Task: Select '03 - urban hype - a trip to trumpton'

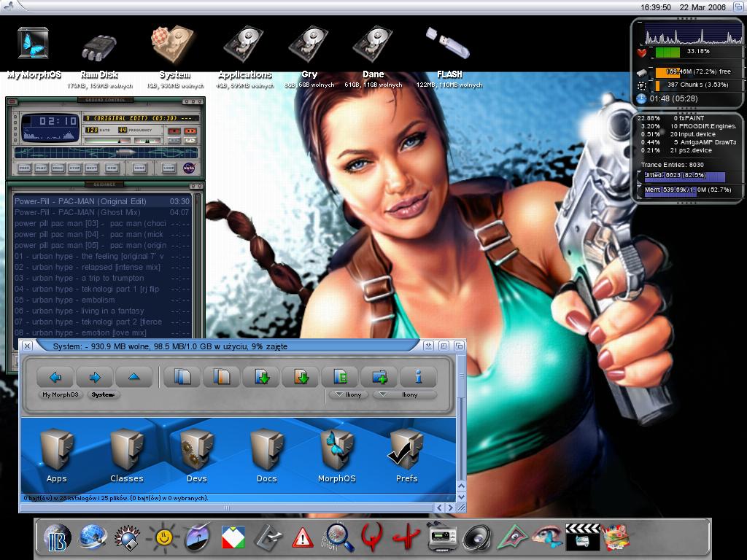Action: [x=102, y=278]
